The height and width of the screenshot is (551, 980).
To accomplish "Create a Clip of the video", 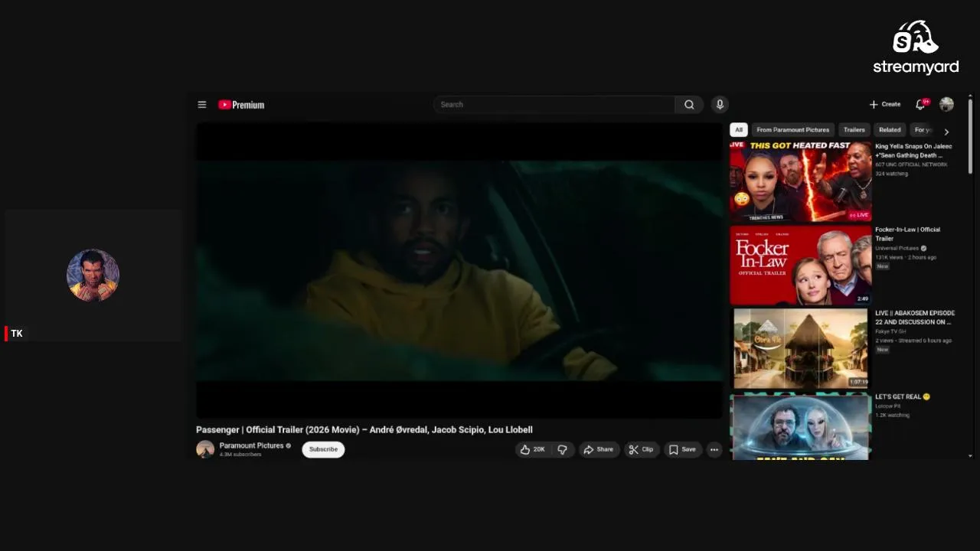I will [642, 449].
